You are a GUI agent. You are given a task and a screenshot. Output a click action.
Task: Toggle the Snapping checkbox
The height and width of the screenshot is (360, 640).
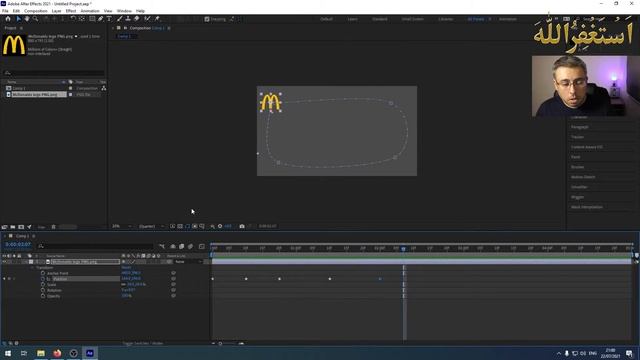[207, 19]
